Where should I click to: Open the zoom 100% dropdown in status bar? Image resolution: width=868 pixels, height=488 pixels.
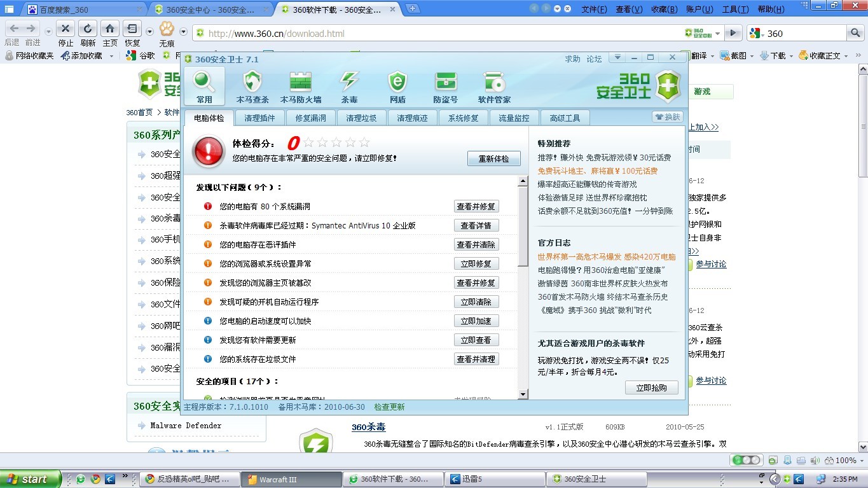click(860, 461)
